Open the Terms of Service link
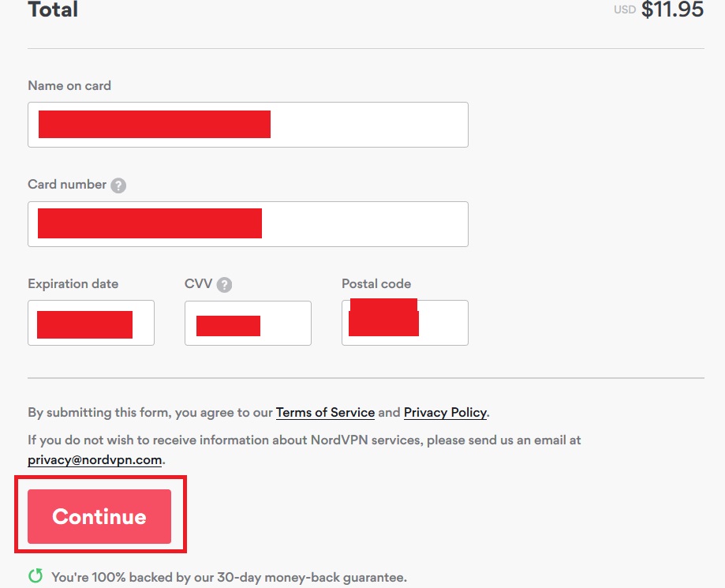This screenshot has height=588, width=725. [325, 412]
